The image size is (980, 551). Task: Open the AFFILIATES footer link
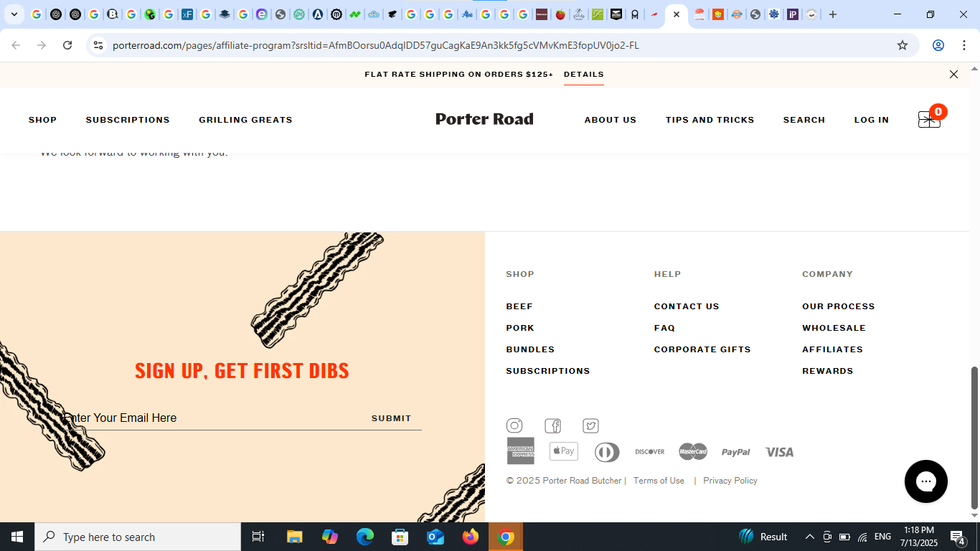832,349
